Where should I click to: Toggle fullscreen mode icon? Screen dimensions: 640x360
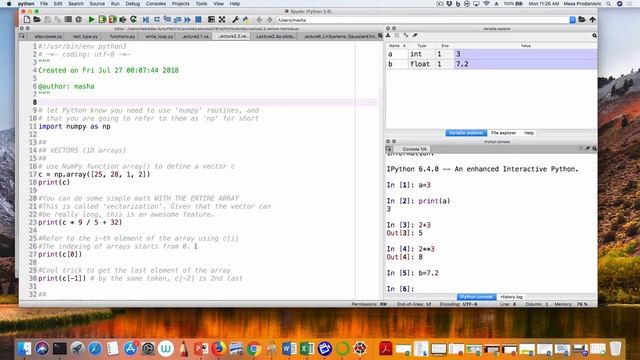click(222, 19)
